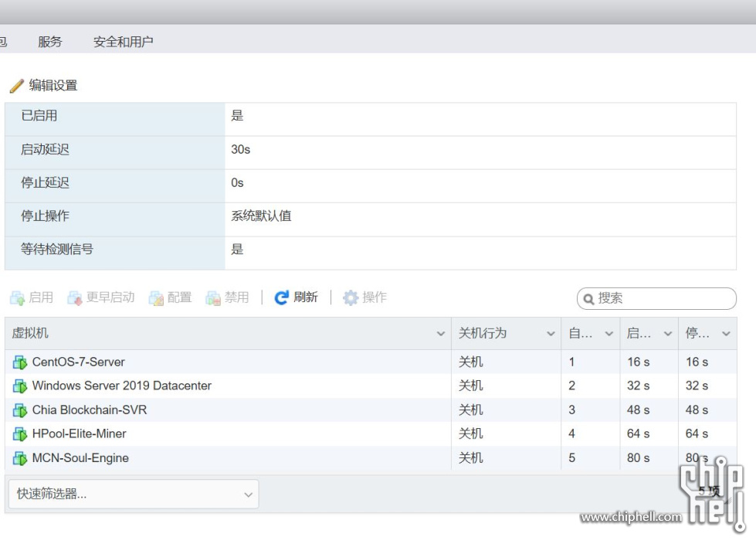Click the CentOS-7-Server VM icon
The image size is (756, 544).
click(20, 362)
